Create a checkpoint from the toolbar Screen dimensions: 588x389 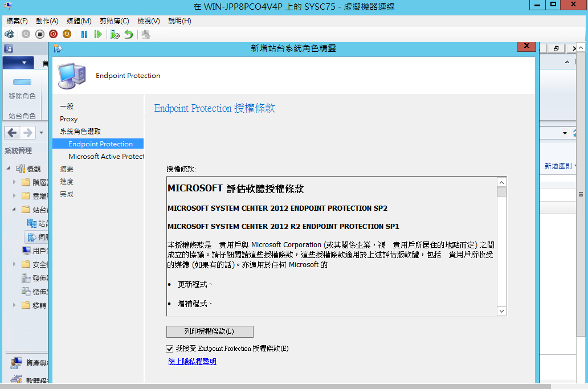click(x=115, y=35)
